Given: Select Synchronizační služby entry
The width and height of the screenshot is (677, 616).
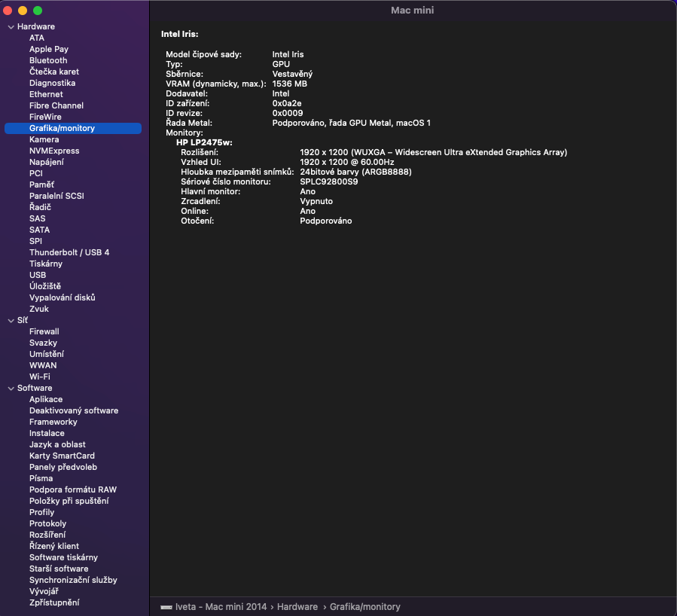Looking at the screenshot, I should 73,580.
